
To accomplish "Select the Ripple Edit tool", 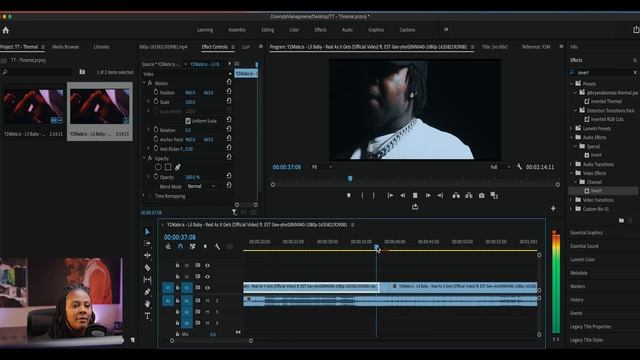I will [147, 256].
